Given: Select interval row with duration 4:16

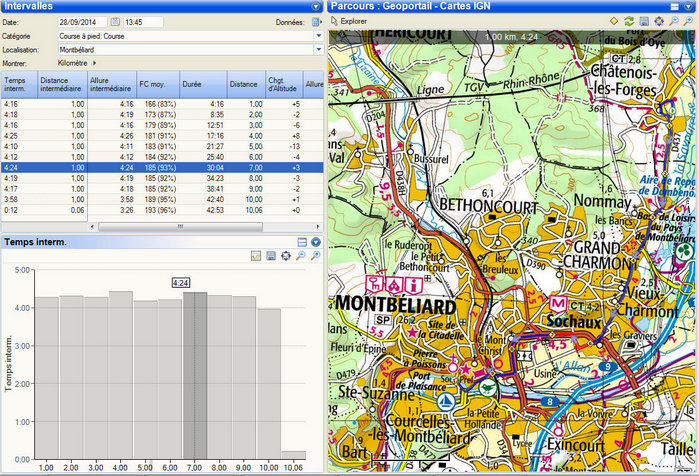Looking at the screenshot, I should (162, 104).
